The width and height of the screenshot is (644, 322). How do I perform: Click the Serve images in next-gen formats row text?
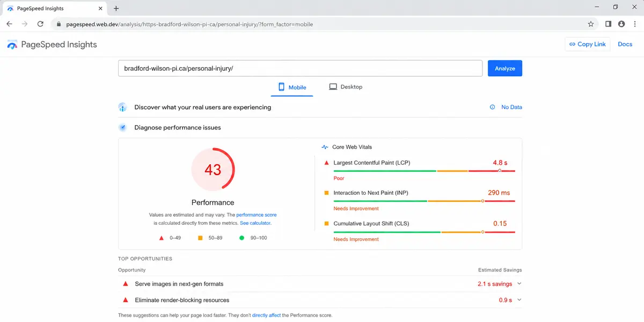179,284
